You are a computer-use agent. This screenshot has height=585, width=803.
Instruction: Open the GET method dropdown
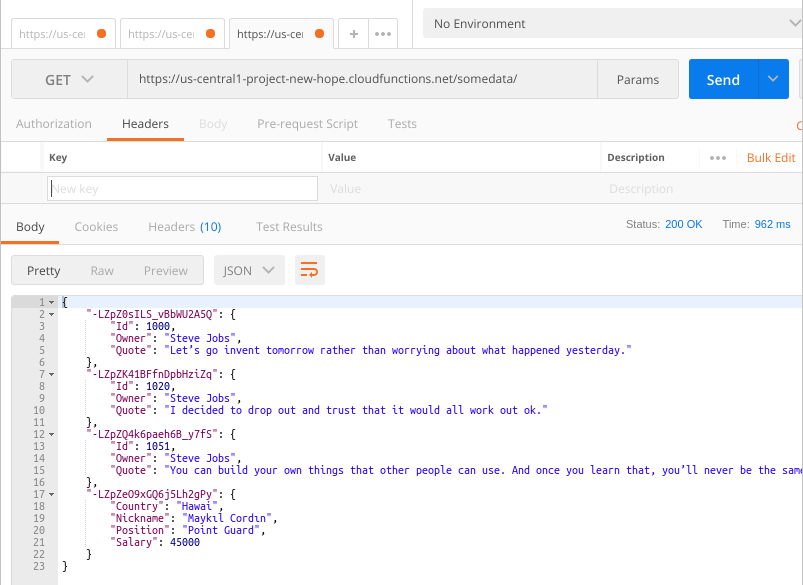69,80
